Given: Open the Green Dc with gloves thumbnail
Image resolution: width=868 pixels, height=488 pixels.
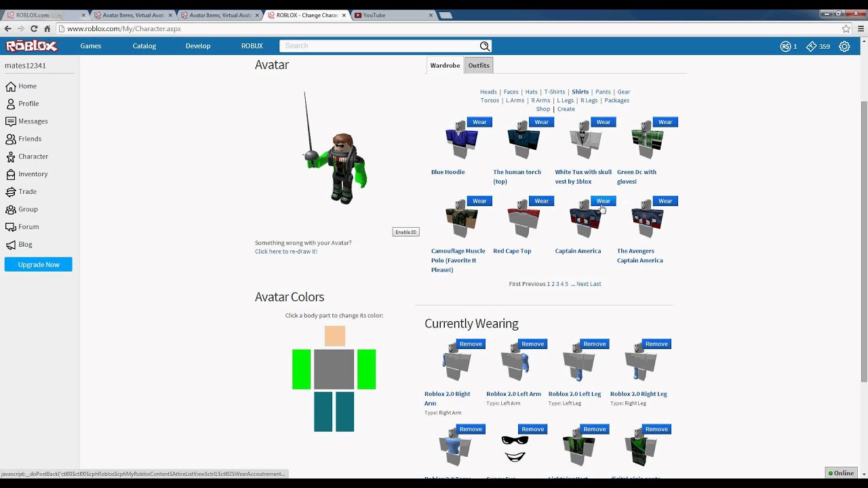Looking at the screenshot, I should [647, 140].
